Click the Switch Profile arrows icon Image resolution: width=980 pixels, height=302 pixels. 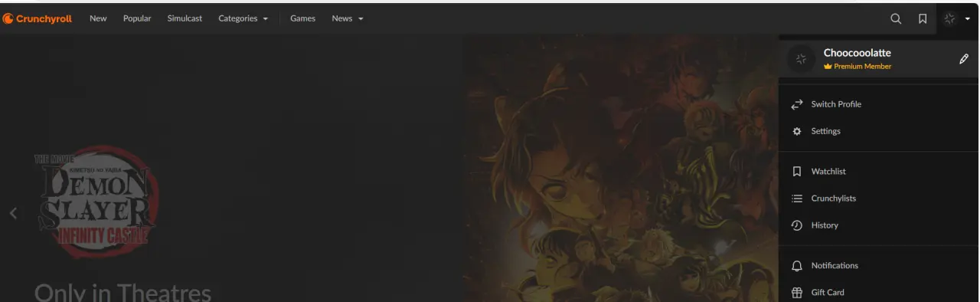pos(797,104)
